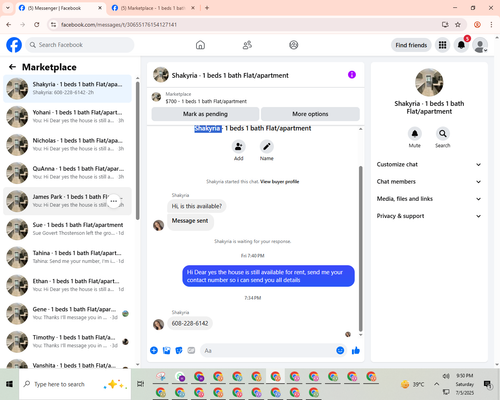
Task: Bookmark this page with star icon
Action: coord(458,25)
